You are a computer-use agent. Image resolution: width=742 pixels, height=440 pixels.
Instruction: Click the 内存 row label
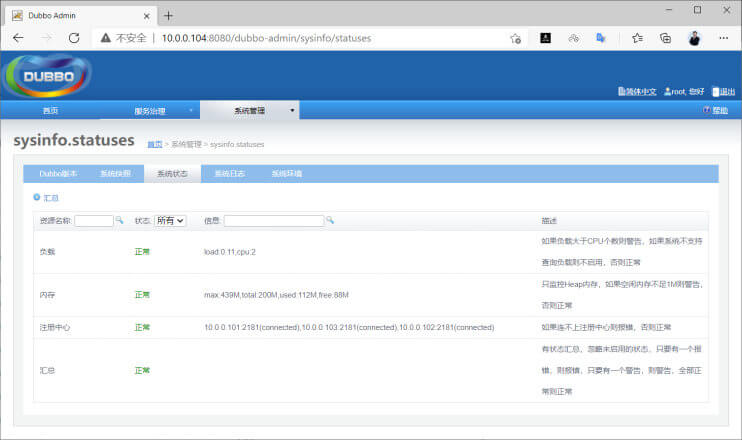[47, 295]
